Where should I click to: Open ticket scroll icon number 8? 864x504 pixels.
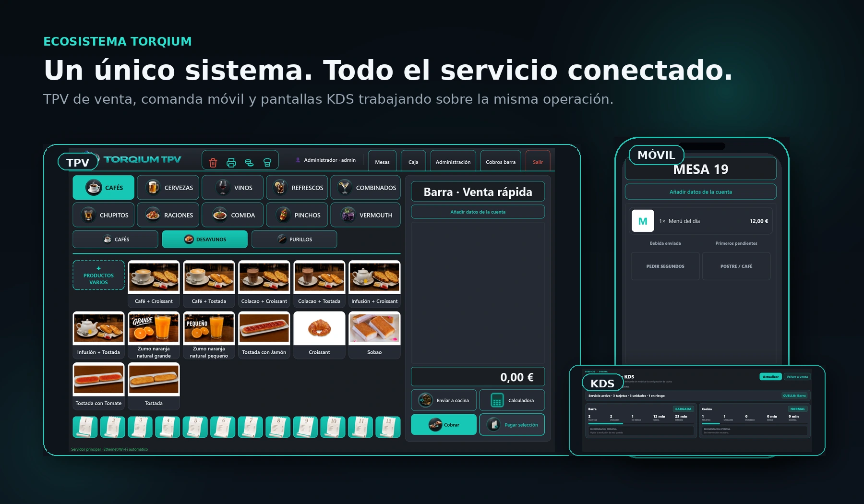(x=278, y=427)
